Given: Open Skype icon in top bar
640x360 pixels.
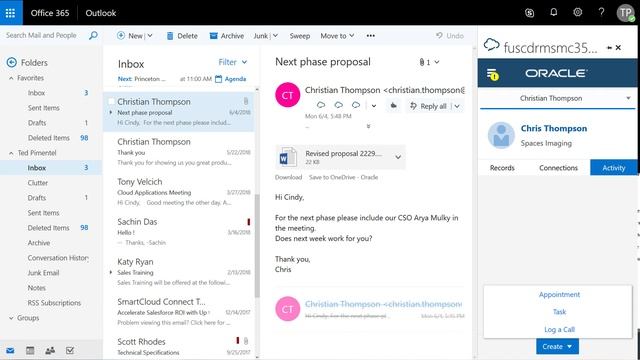Looking at the screenshot, I should 529,13.
